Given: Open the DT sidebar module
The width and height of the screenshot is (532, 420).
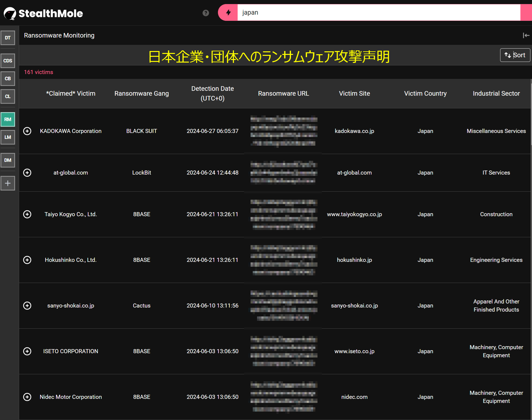Looking at the screenshot, I should [8, 38].
